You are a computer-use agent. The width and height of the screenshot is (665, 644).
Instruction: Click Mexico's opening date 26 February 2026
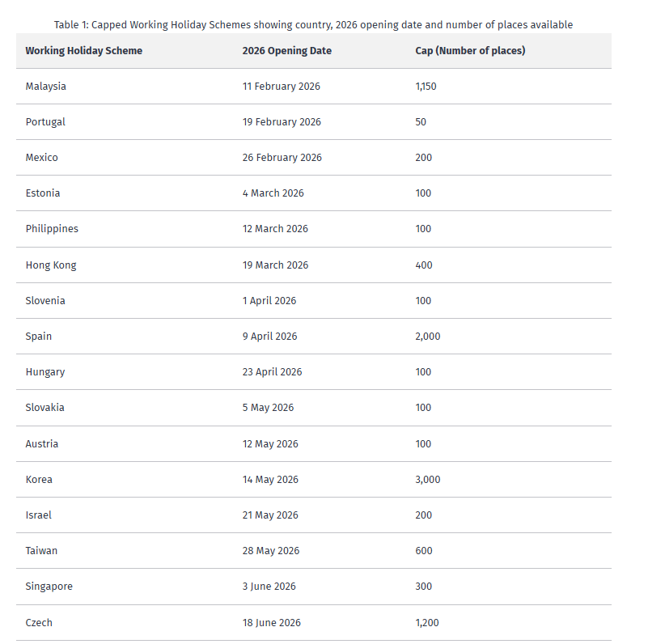tap(282, 158)
